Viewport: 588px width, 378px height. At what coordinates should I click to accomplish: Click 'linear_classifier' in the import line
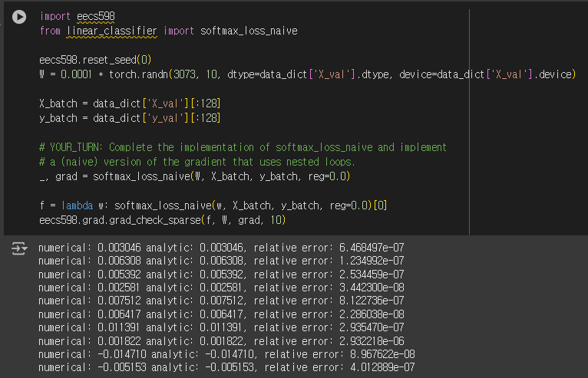click(x=112, y=31)
